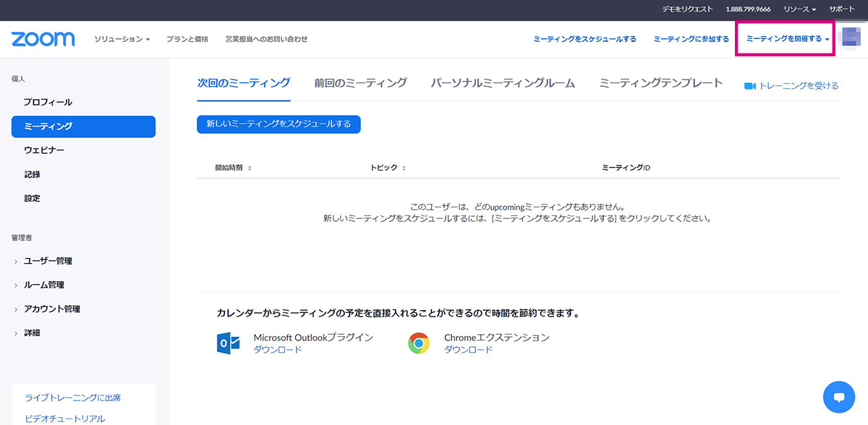Click the Microsoft Outlook plugin icon

pos(228,343)
